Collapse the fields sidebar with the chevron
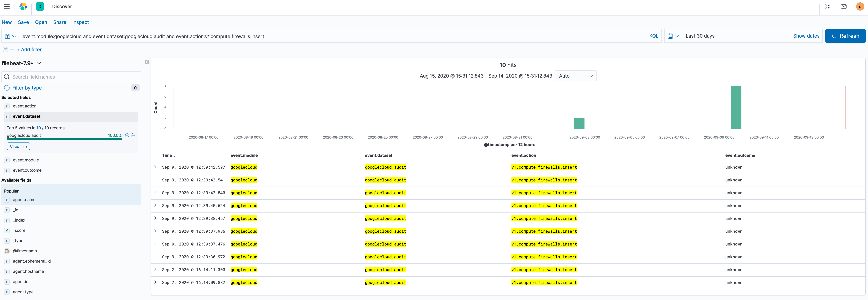 tap(147, 62)
